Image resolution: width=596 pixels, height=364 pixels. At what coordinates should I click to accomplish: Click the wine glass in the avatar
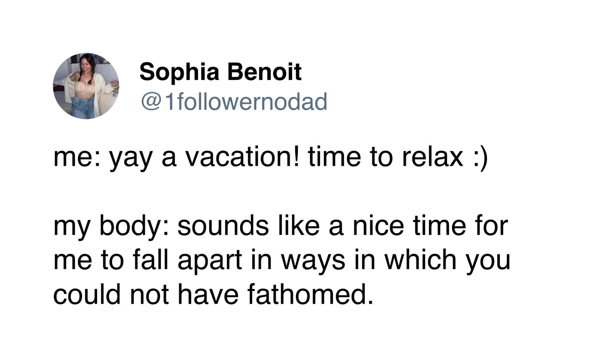[x=114, y=86]
